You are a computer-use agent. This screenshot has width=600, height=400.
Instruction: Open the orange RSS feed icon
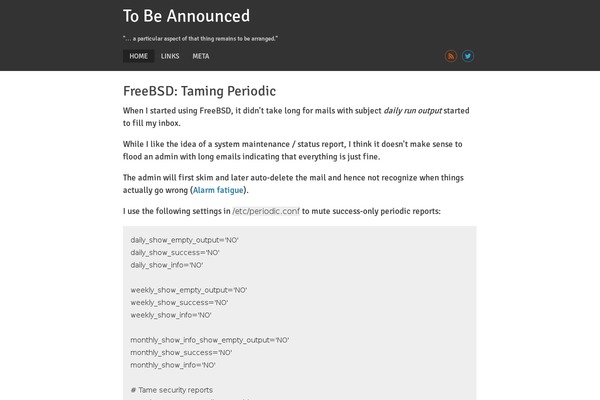click(451, 56)
